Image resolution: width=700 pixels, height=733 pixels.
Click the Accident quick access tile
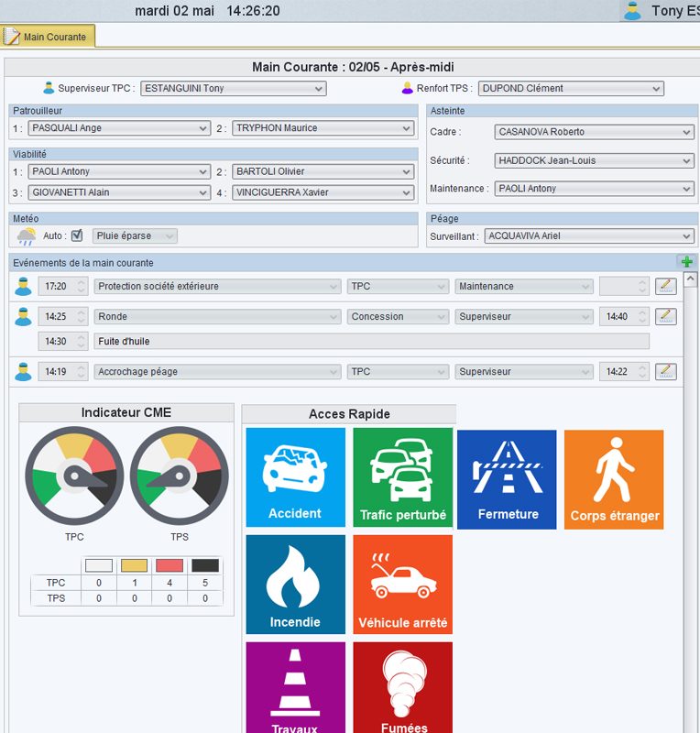pyautogui.click(x=295, y=476)
